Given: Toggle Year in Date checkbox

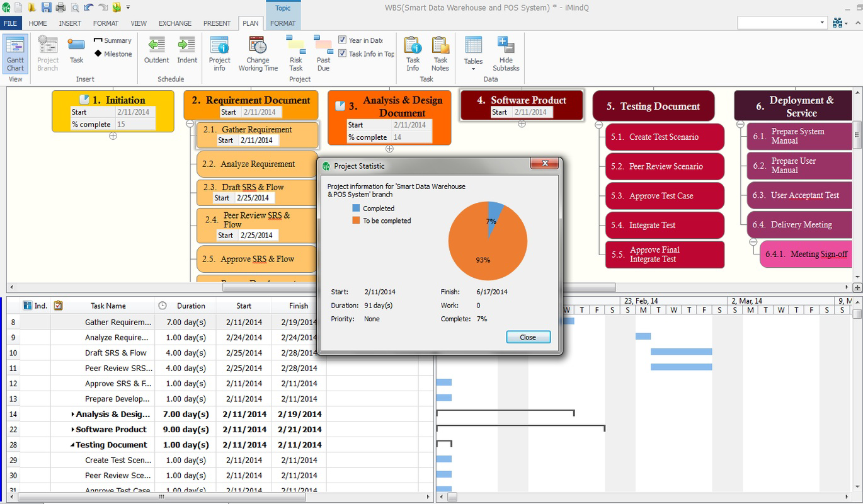Looking at the screenshot, I should (x=342, y=40).
